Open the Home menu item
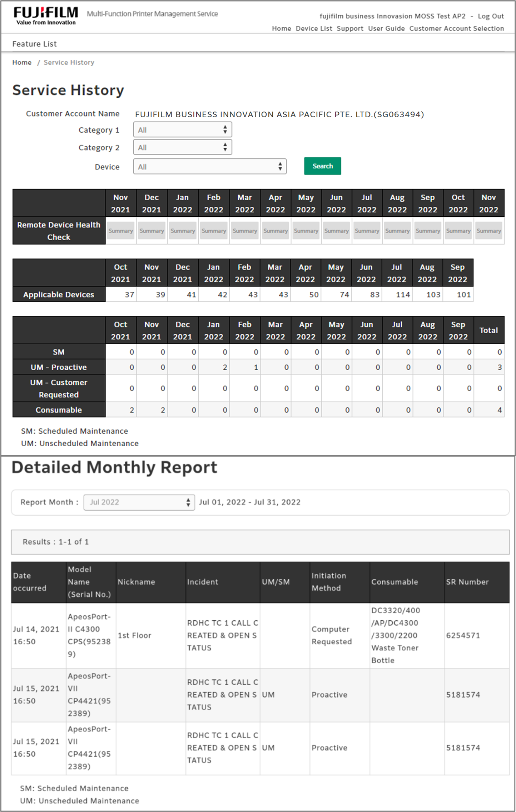 pyautogui.click(x=281, y=29)
